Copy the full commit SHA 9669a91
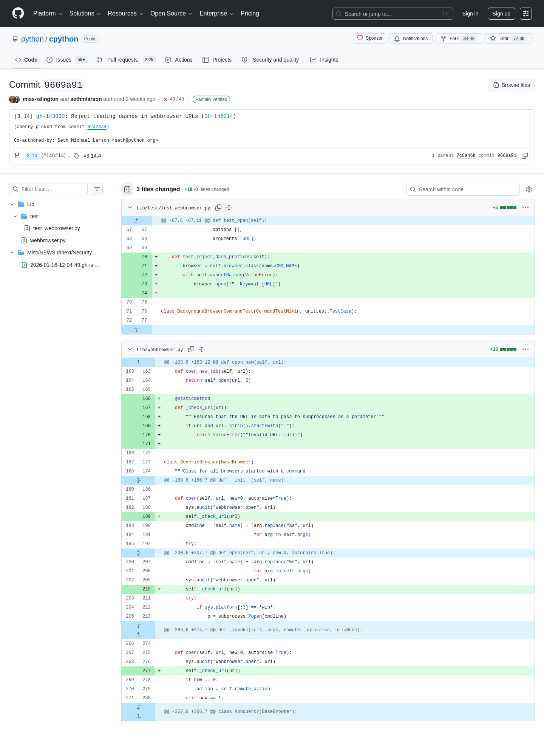 click(525, 156)
